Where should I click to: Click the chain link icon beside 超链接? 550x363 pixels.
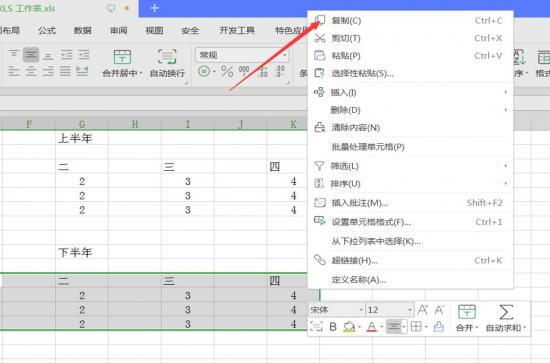[320, 260]
